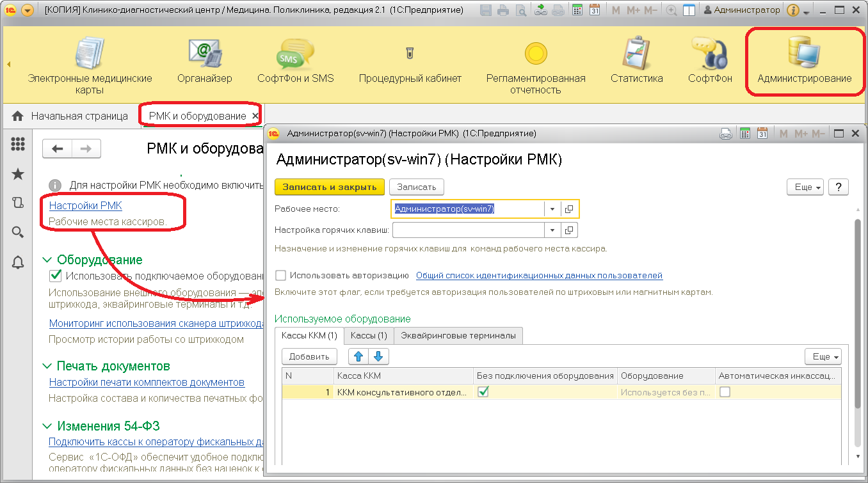The image size is (868, 483).
Task: Click link icon in Настройки РМК title bar
Action: pos(727,134)
